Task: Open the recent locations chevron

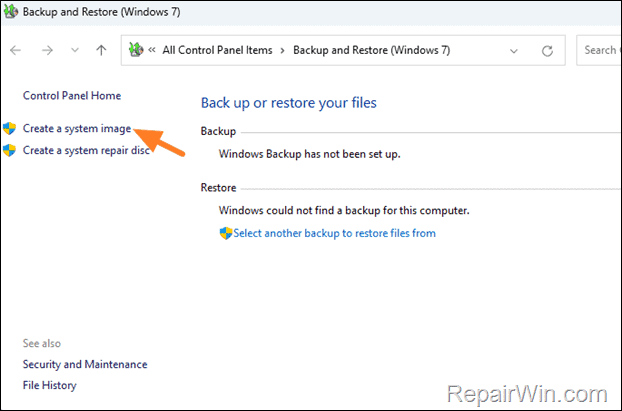Action: point(75,50)
